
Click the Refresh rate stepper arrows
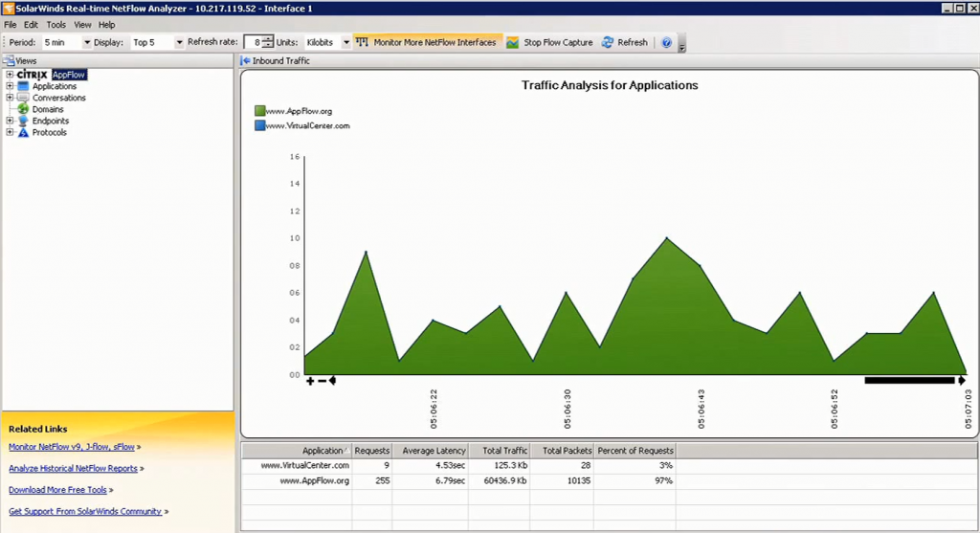(268, 42)
